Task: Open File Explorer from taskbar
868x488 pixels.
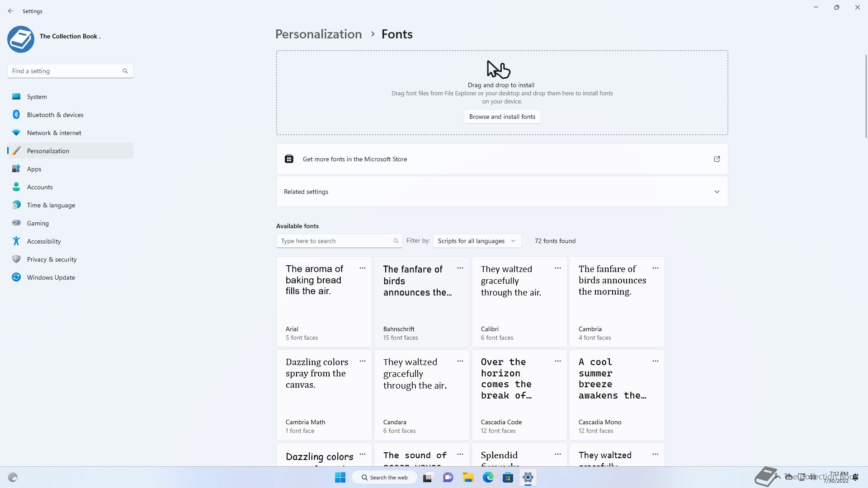Action: 468,477
